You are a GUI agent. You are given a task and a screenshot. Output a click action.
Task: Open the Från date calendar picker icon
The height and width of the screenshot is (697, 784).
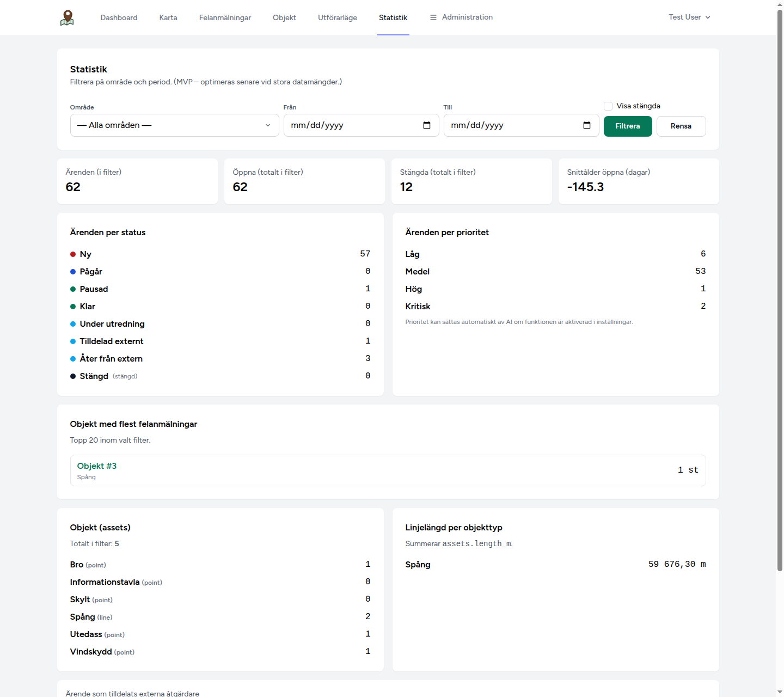tap(427, 125)
